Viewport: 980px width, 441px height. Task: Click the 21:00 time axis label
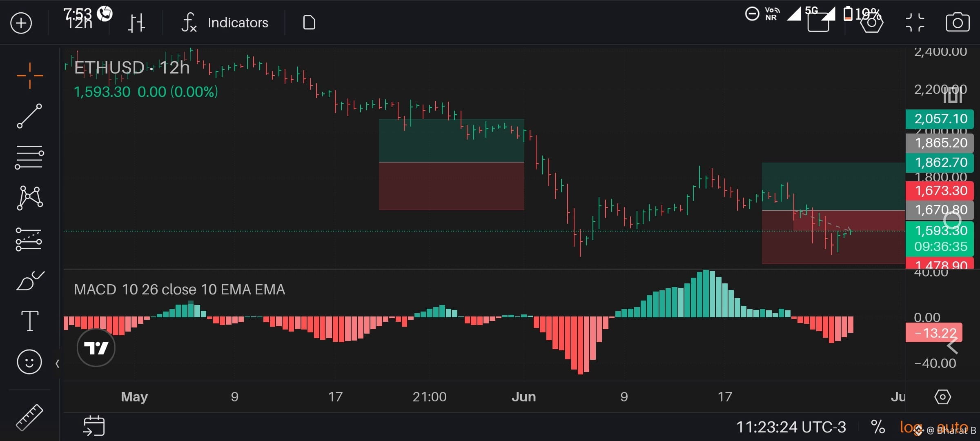click(430, 397)
